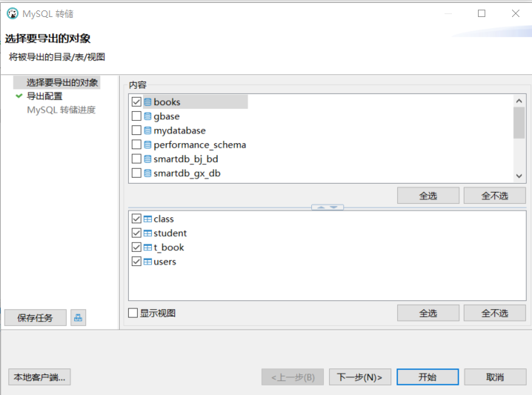Select the smartdb_bj_bd database row
The image size is (532, 395).
185,159
